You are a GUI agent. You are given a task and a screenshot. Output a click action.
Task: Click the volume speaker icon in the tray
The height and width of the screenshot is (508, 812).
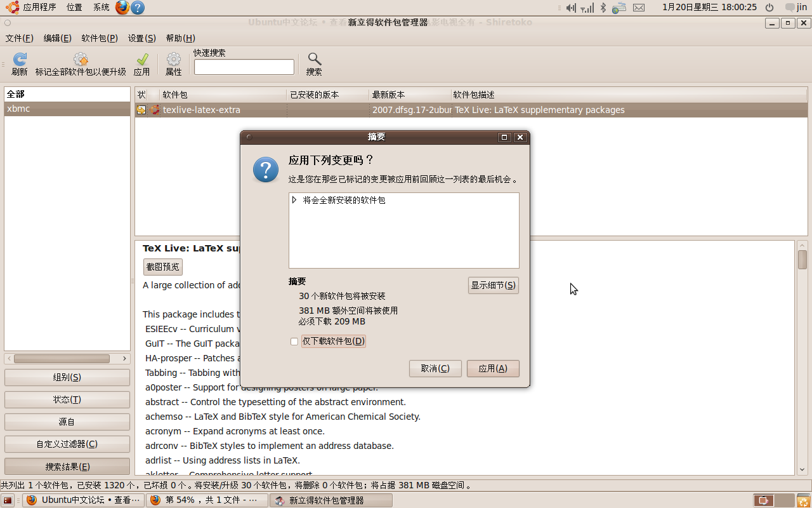pyautogui.click(x=571, y=8)
